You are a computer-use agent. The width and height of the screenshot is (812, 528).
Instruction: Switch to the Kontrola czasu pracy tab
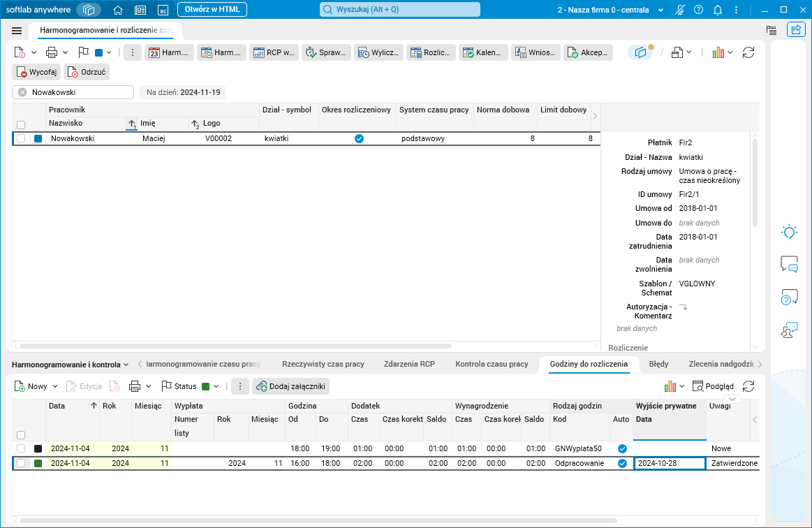point(492,364)
